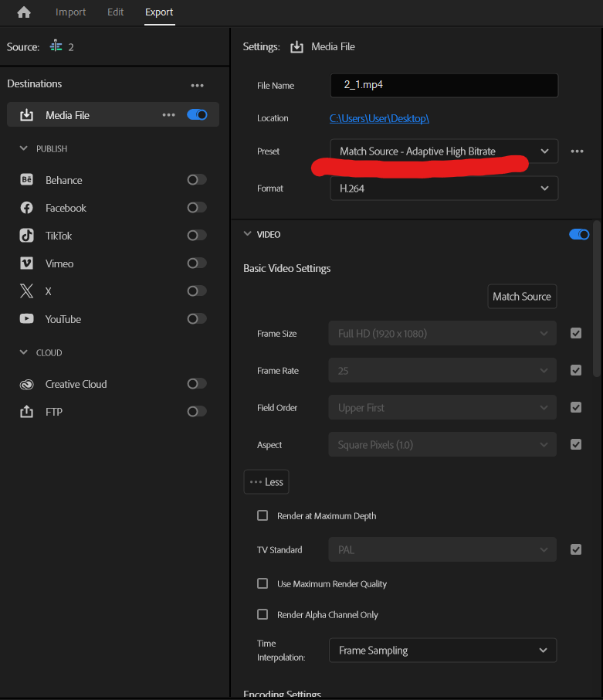Switch to the Import tab
This screenshot has height=700, width=603.
coord(70,12)
